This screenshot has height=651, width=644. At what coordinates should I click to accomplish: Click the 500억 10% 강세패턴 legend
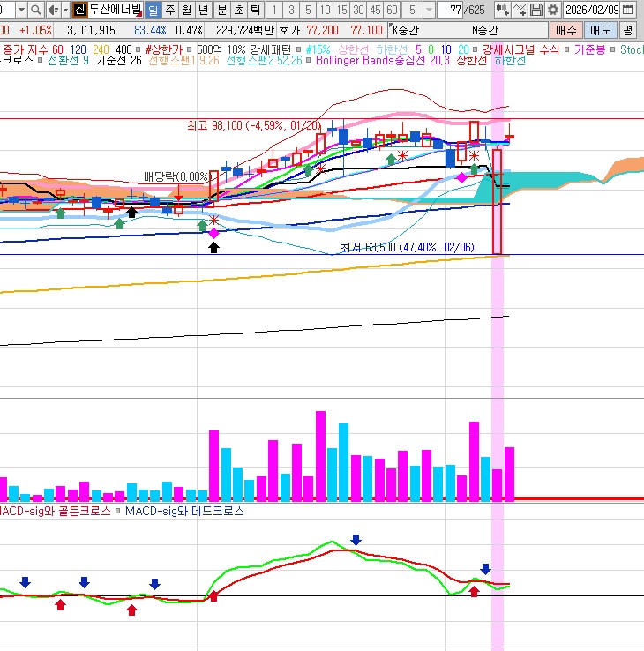click(x=243, y=49)
